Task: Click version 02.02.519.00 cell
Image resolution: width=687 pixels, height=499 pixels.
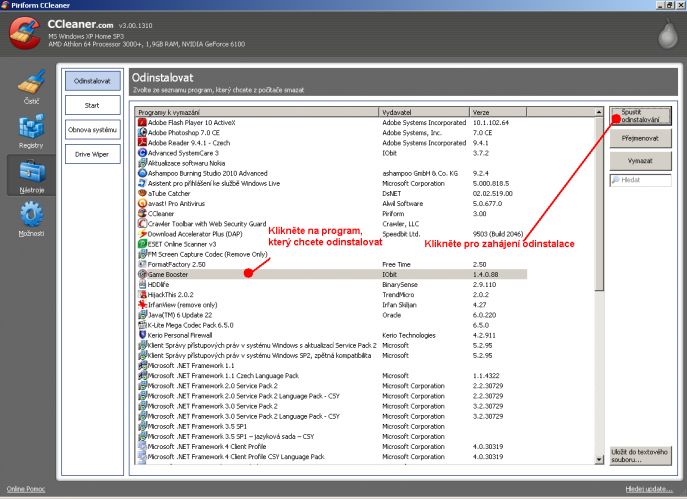Action: pos(492,193)
